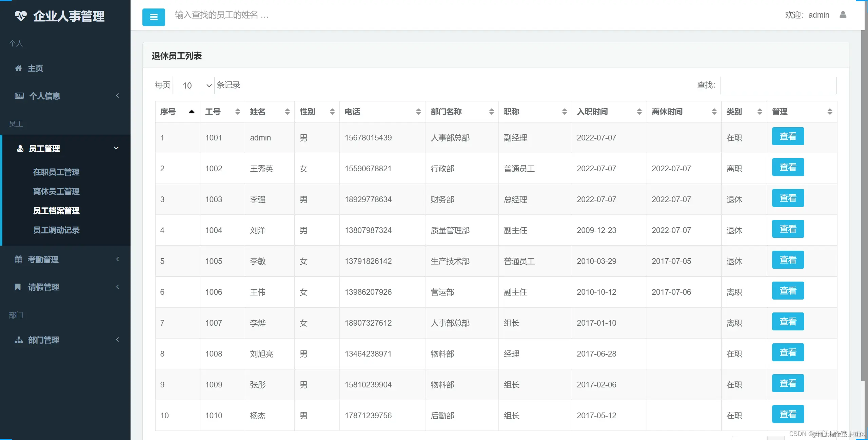Image resolution: width=868 pixels, height=440 pixels.
Task: Open 在职员工管理 submenu item
Action: (x=56, y=172)
